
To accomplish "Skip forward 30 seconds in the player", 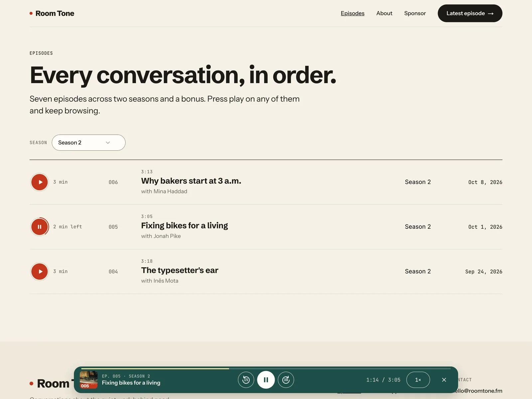I will click(x=286, y=380).
